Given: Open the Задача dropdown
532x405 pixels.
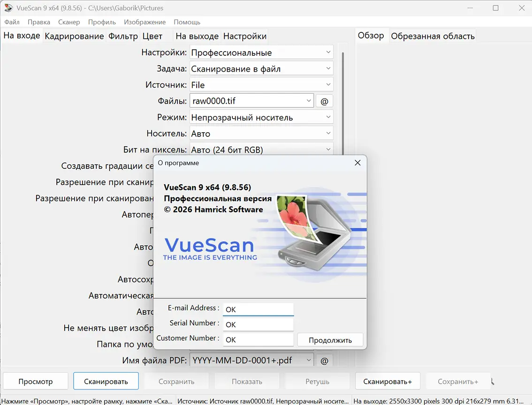Looking at the screenshot, I should tap(261, 69).
